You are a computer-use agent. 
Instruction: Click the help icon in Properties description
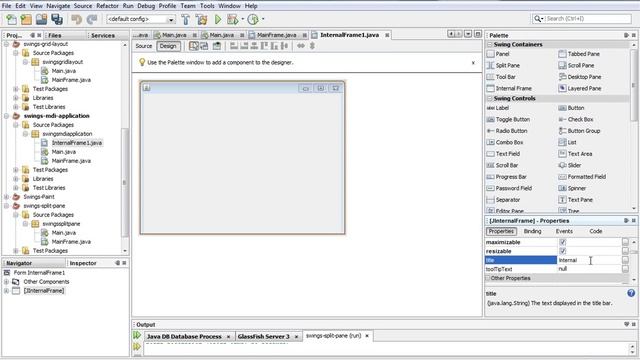pyautogui.click(x=631, y=293)
